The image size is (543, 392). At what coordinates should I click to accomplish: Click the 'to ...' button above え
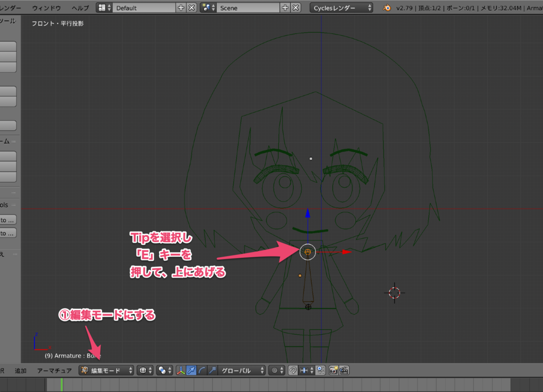point(7,234)
